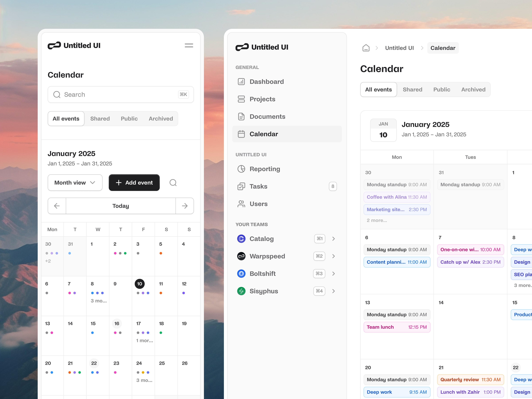Open the hamburger menu in the left card
This screenshot has height=399, width=532.
coord(189,45)
